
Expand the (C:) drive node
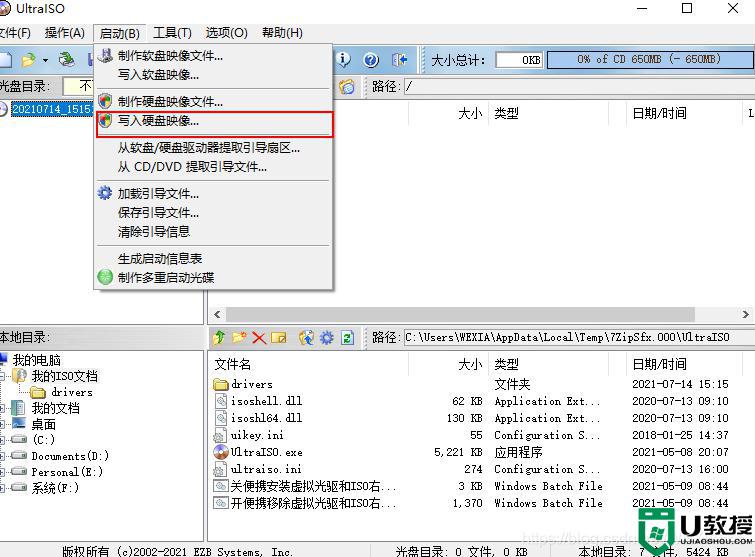pyautogui.click(x=2, y=440)
